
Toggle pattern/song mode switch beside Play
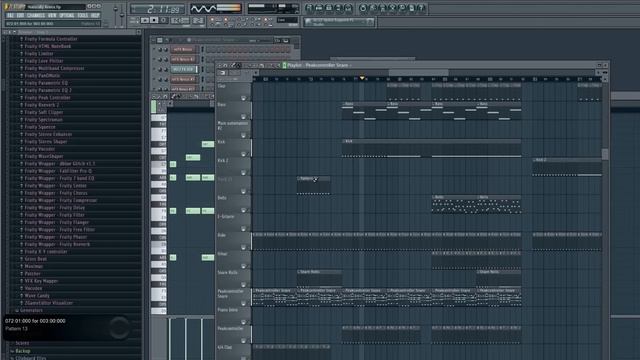tap(134, 20)
